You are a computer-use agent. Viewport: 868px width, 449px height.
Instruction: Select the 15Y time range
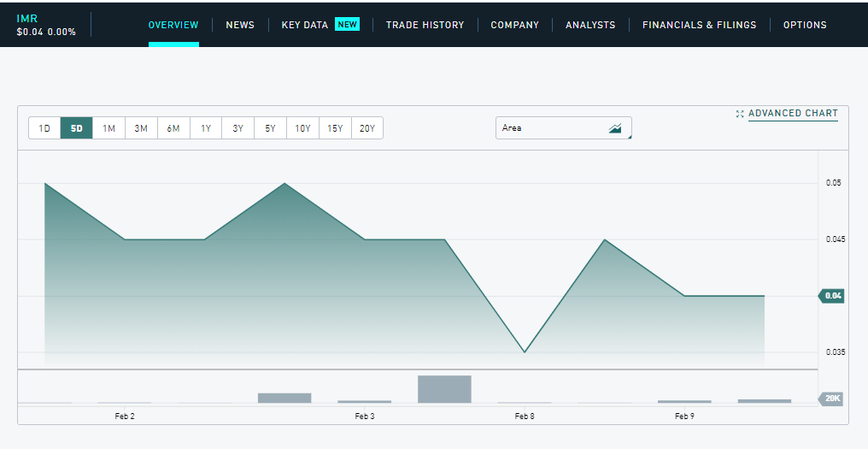pyautogui.click(x=335, y=128)
